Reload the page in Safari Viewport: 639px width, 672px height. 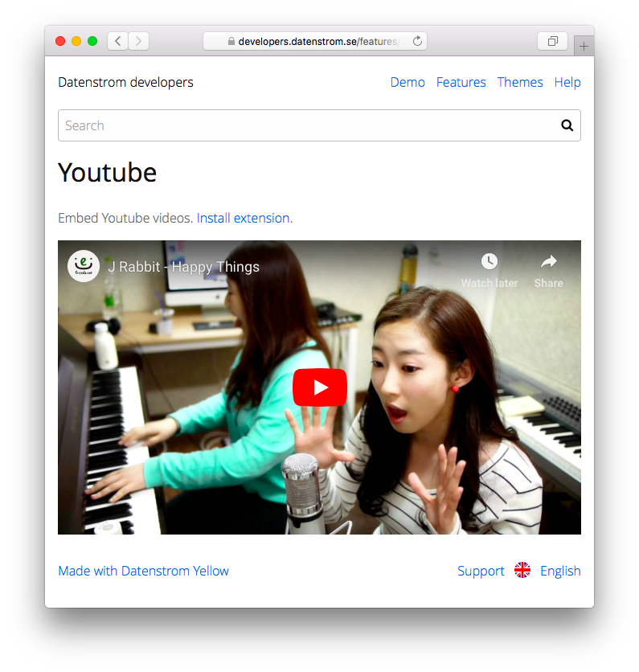[417, 41]
